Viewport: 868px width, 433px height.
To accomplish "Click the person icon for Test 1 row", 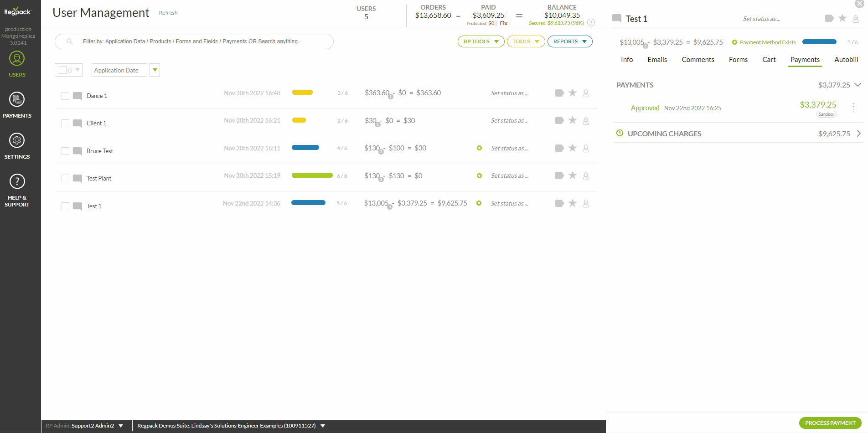I will tap(586, 203).
